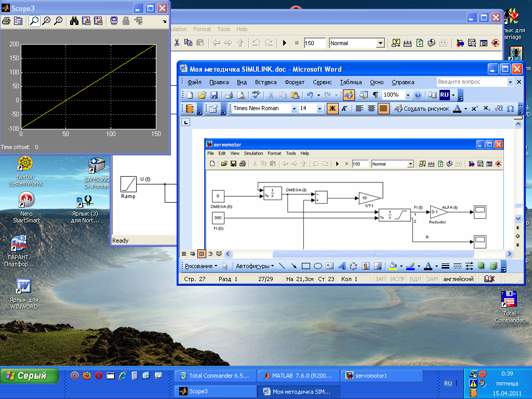Switch to Total Commander taskbar button
Viewport: 532px width, 399px height.
(215, 376)
